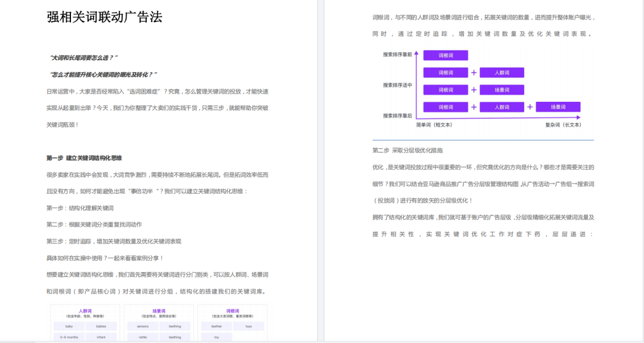The width and height of the screenshot is (644, 343).
Task: Select the infant tag under 人群词
Action: click(100, 337)
